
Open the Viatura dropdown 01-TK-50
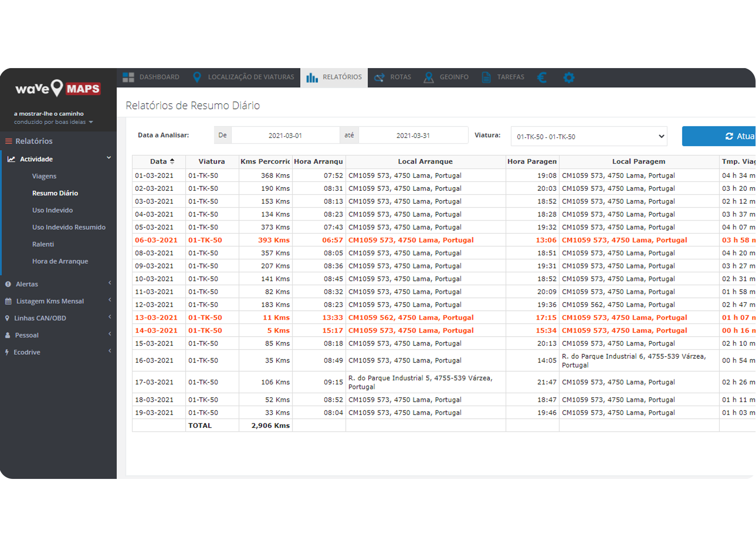tap(588, 137)
